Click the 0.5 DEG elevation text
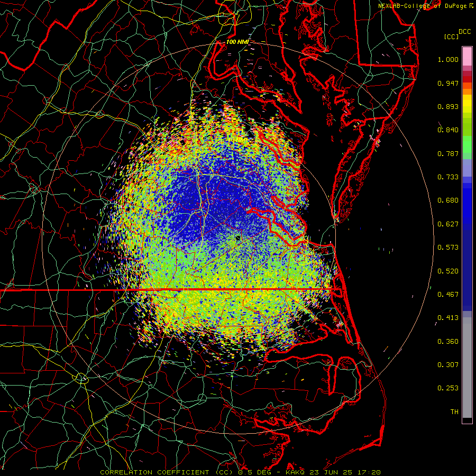 (x=254, y=472)
